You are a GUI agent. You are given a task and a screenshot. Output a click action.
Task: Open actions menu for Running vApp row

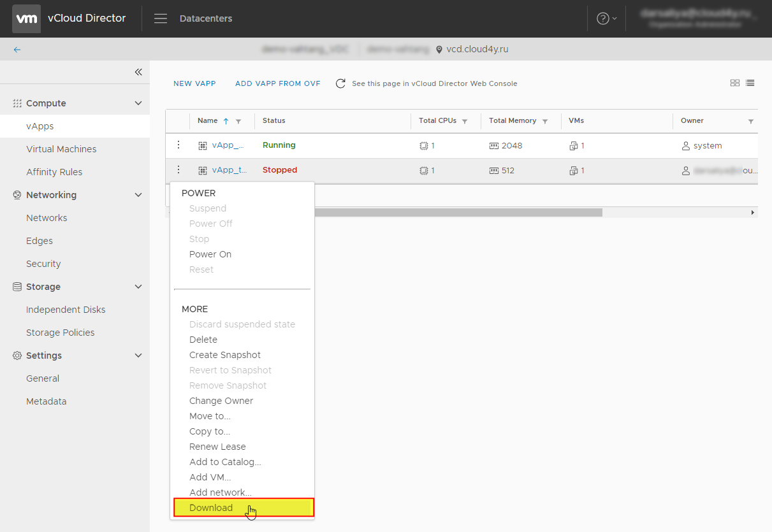(178, 145)
